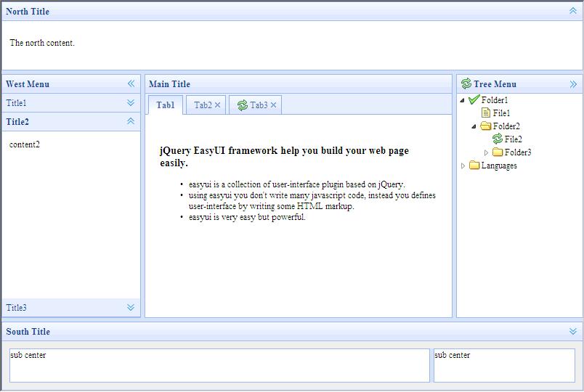Click the 'content2' text in West Menu
This screenshot has height=392, width=584.
[25, 144]
